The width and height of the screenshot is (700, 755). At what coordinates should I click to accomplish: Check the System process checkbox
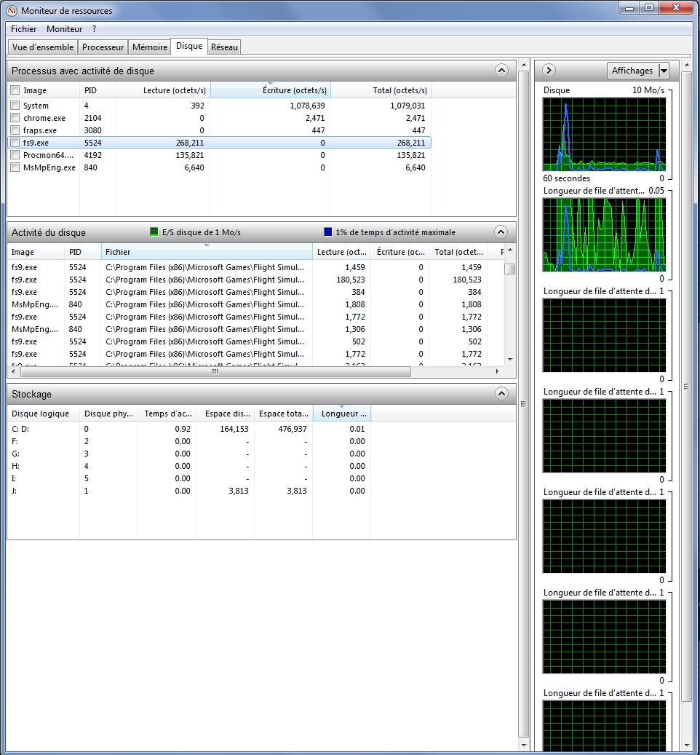[x=15, y=106]
